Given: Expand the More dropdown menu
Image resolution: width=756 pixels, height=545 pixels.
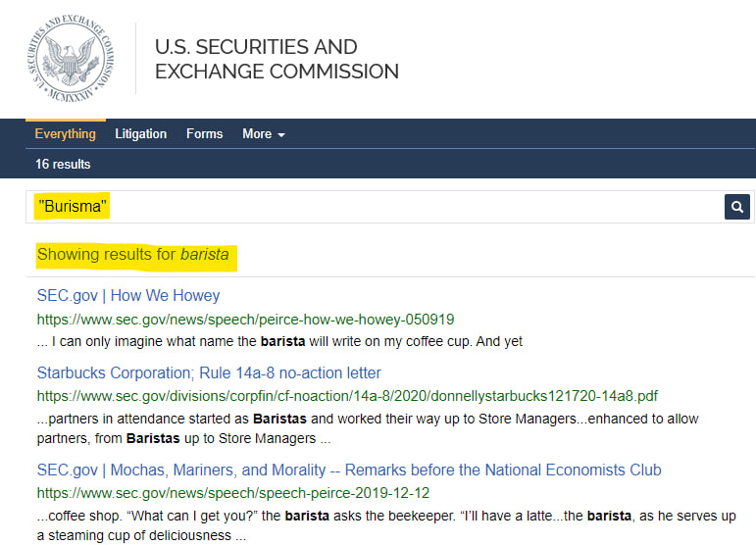Looking at the screenshot, I should click(x=263, y=134).
